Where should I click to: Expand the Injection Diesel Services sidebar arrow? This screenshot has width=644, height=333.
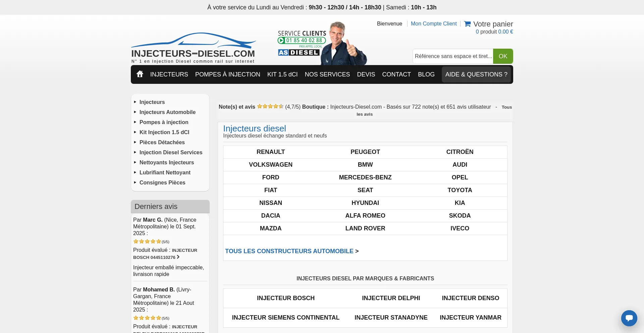pyautogui.click(x=135, y=152)
